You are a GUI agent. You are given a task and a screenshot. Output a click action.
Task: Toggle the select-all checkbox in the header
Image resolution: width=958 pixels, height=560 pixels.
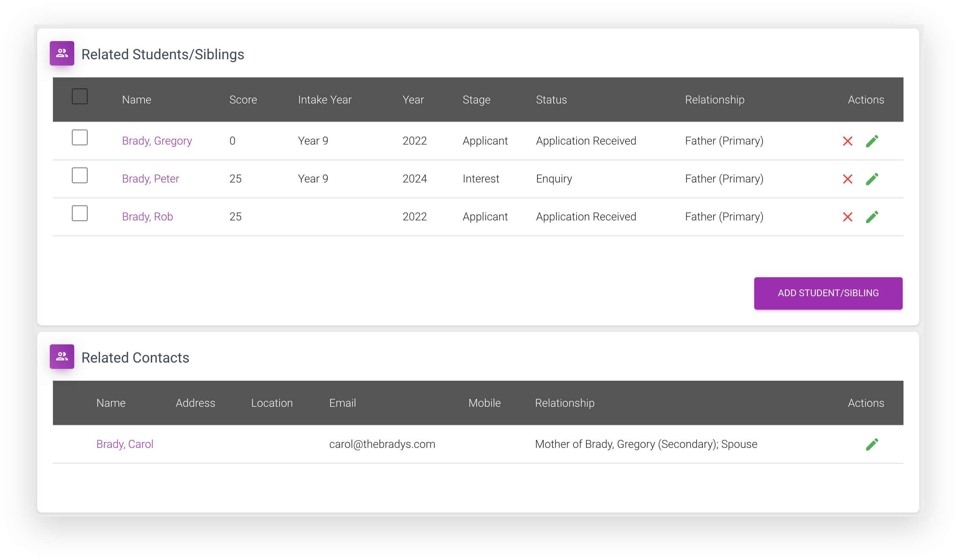tap(79, 96)
